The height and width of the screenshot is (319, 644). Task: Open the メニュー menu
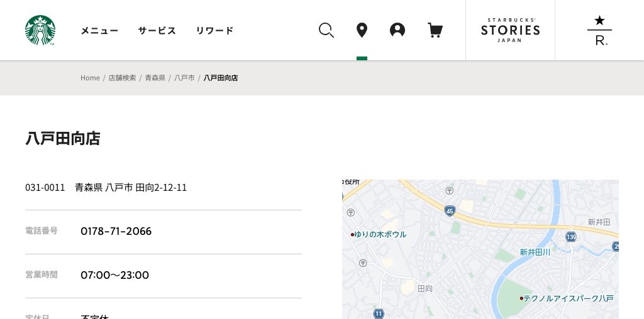point(99,31)
